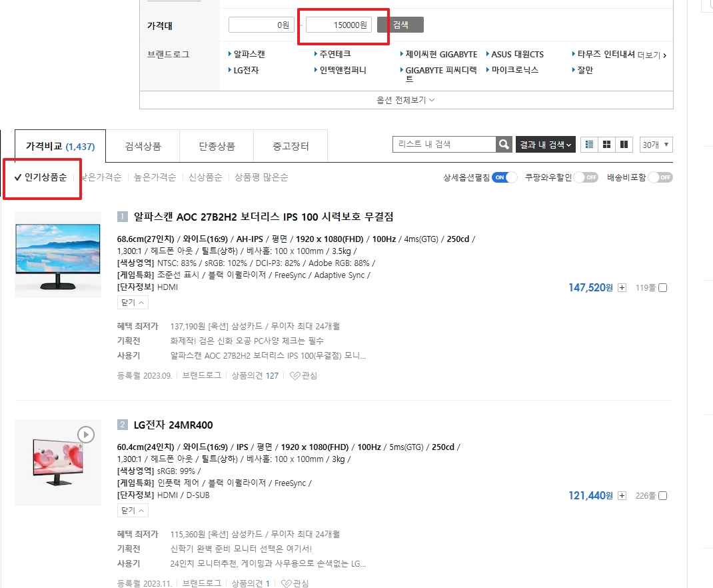Screen dimensions: 713x588
Task: Open 혜택 최저가 137,190원 삼성카드 offer
Action: [255, 326]
